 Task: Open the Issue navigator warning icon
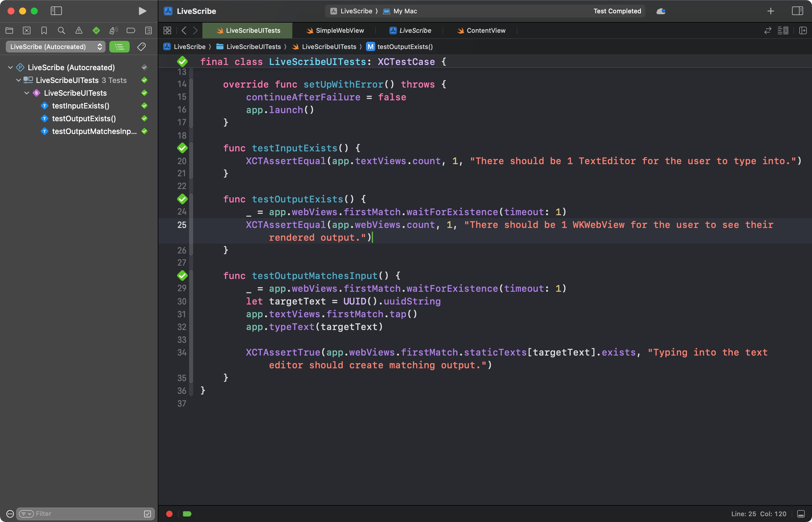click(79, 30)
